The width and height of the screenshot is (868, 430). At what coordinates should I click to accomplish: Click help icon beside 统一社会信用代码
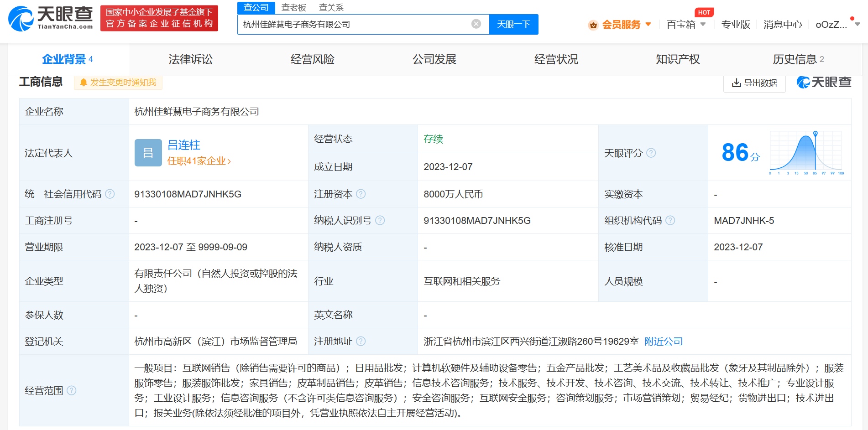[x=110, y=194]
